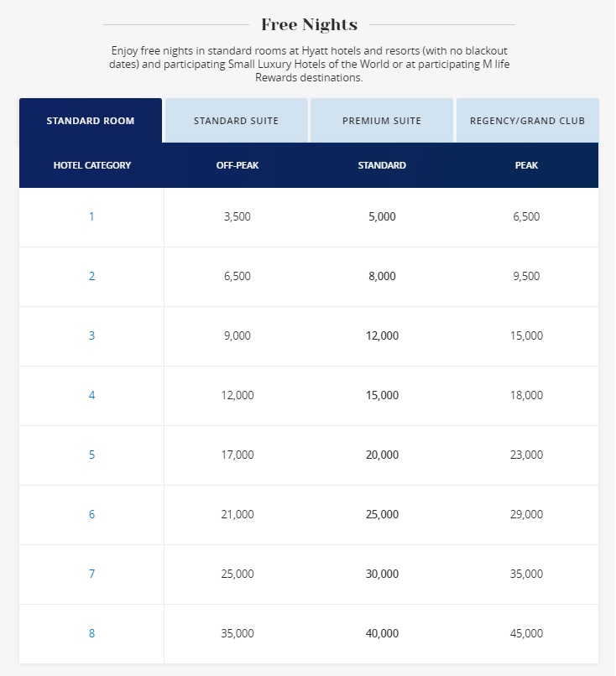Select the 30,000 standard value
Screen dimensions: 616x676
(382, 574)
